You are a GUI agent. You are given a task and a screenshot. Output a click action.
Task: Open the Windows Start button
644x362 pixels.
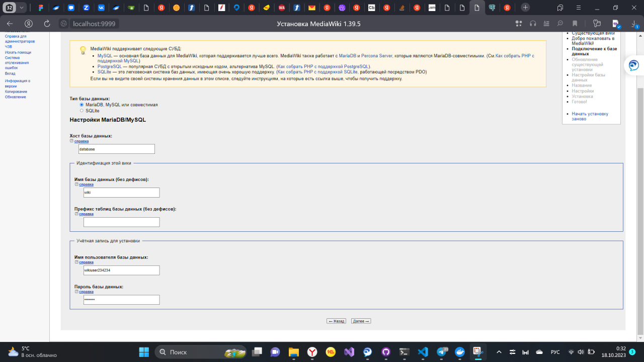point(144,352)
